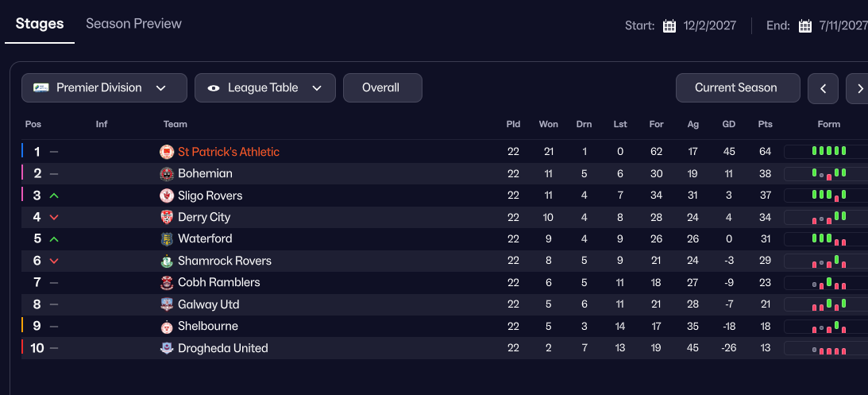This screenshot has height=395, width=868.
Task: Open the Start date calendar icon
Action: click(669, 25)
